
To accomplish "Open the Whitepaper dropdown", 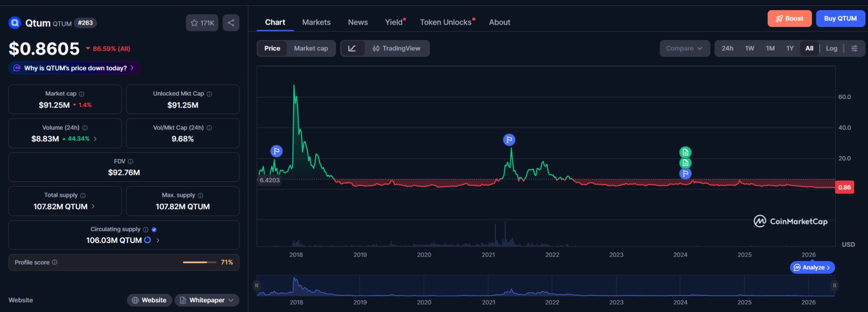I will 207,300.
